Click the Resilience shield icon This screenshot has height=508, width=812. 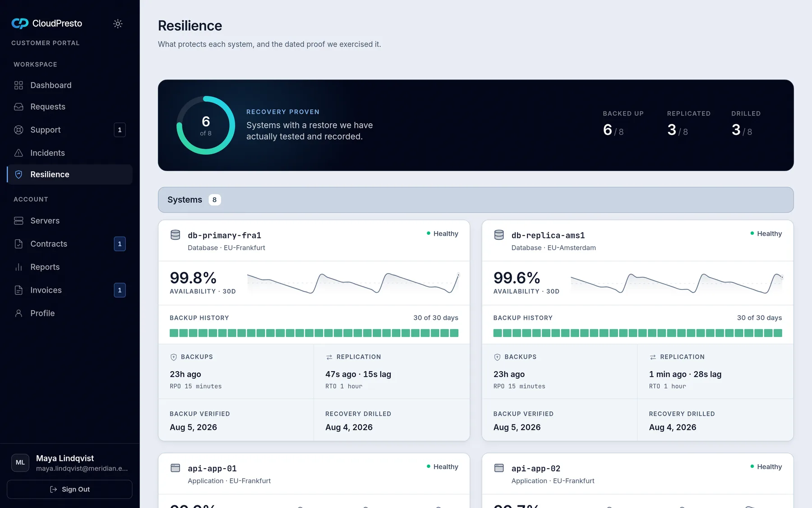(x=18, y=174)
